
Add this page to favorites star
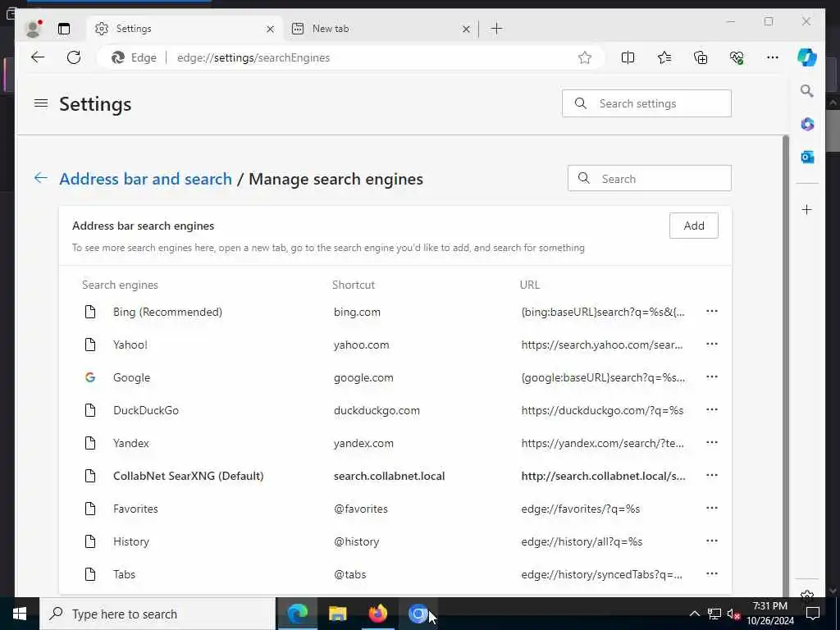pos(584,57)
